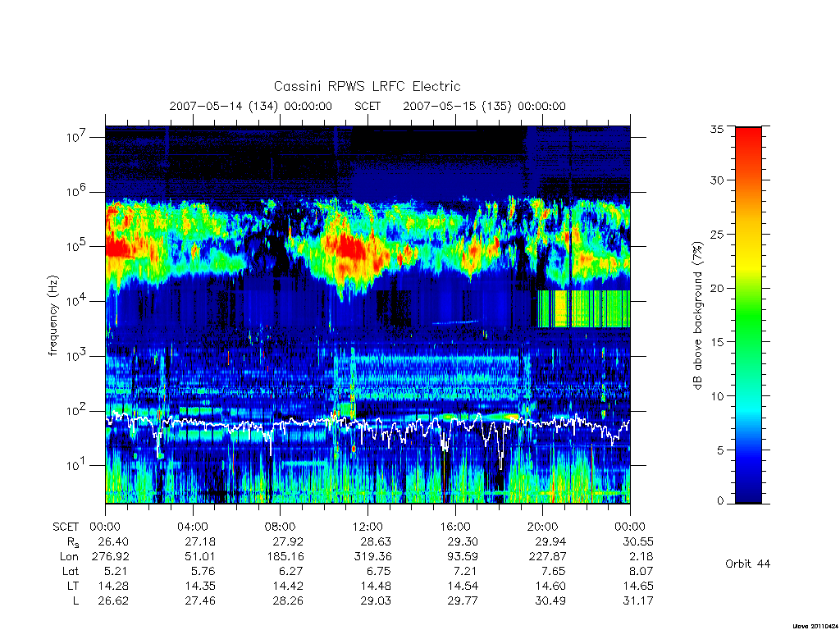The width and height of the screenshot is (840, 630).
Task: Click the '5' tick on the color bar
Action: pos(720,450)
